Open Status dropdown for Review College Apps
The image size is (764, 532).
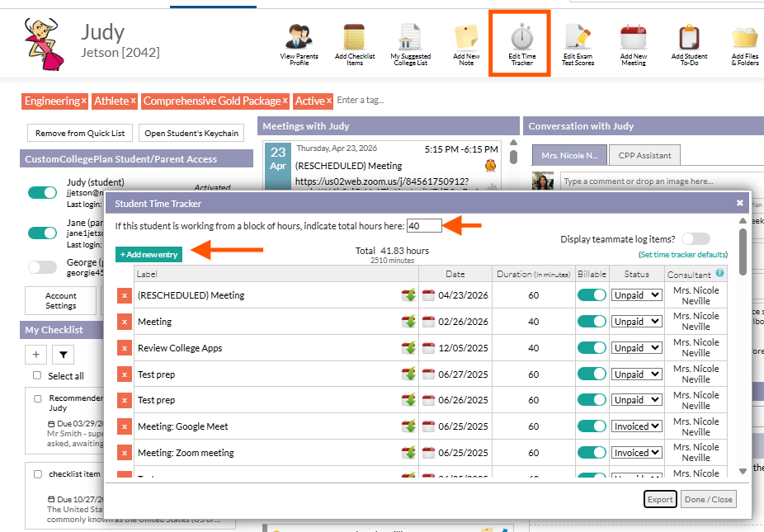(x=636, y=348)
